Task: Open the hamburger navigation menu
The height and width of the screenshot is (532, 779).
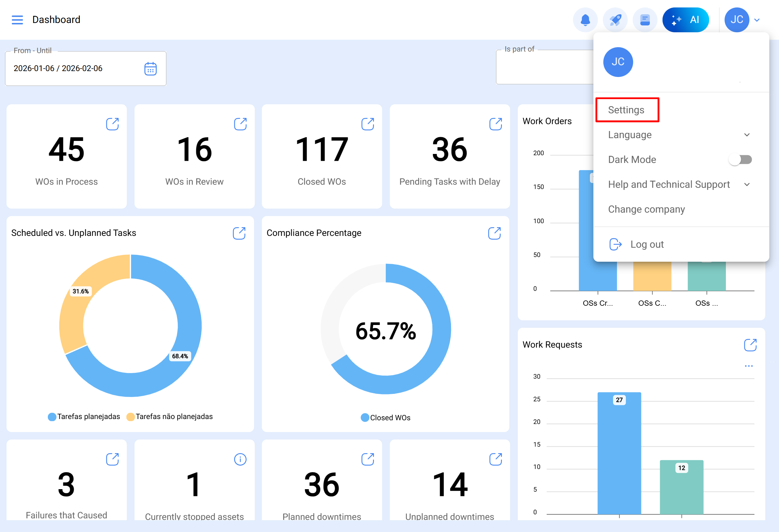Action: 17,20
